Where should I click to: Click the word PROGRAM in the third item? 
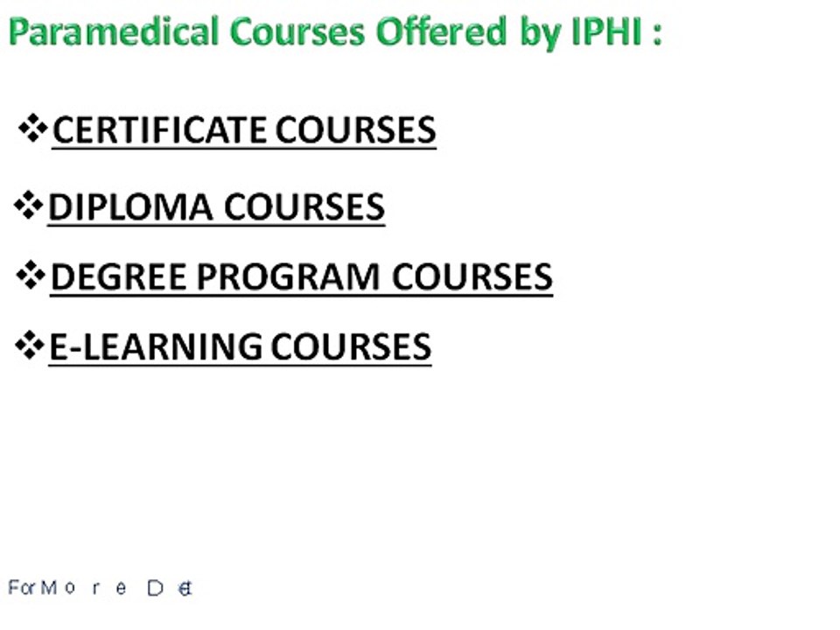[x=289, y=277]
